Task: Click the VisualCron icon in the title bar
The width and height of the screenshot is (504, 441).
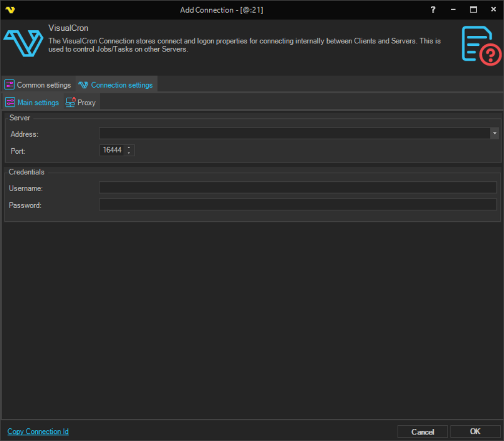Action: point(10,10)
